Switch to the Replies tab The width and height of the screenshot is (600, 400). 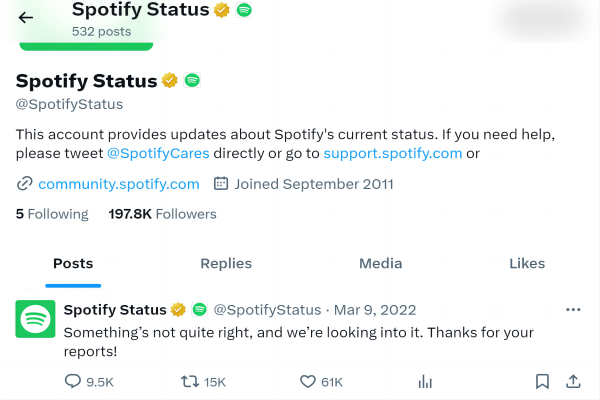click(x=226, y=264)
